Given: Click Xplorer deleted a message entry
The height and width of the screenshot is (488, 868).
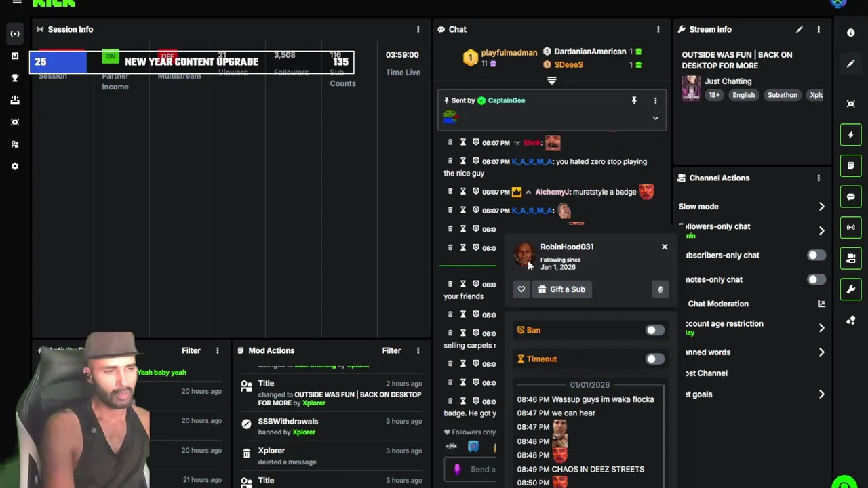Looking at the screenshot, I should [x=332, y=456].
